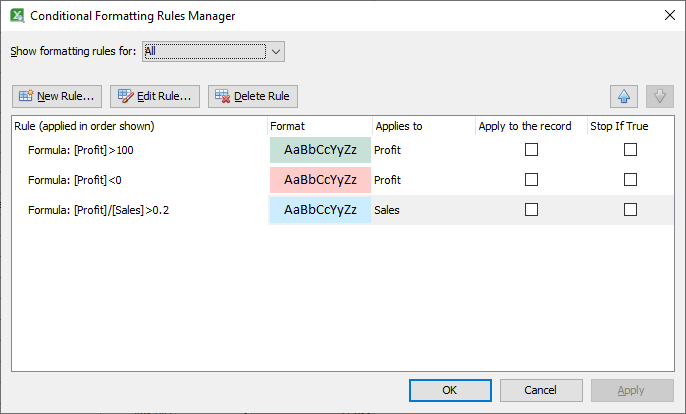Screen dimensions: 686x414
Task: Enable Apply to the record for Profit>100
Action: point(531,150)
